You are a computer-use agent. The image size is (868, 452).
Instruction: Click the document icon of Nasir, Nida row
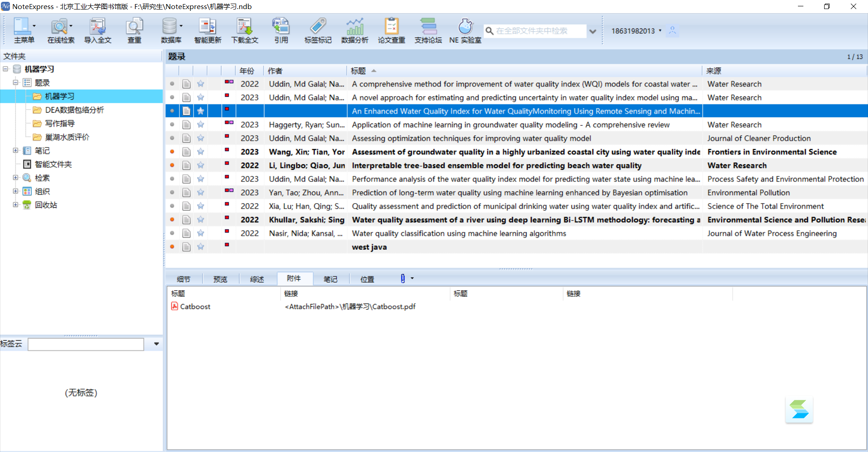tap(186, 233)
